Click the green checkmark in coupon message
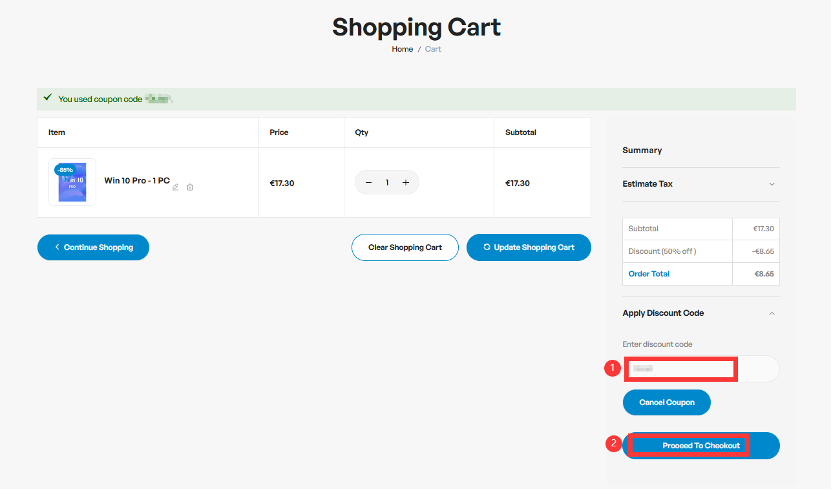This screenshot has height=490, width=832. tap(47, 99)
